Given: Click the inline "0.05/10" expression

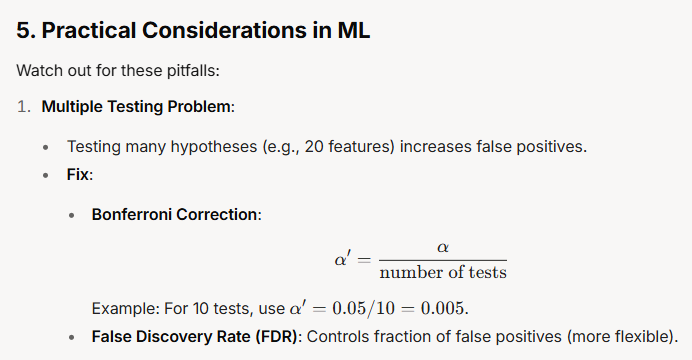Looking at the screenshot, I should (x=364, y=308).
